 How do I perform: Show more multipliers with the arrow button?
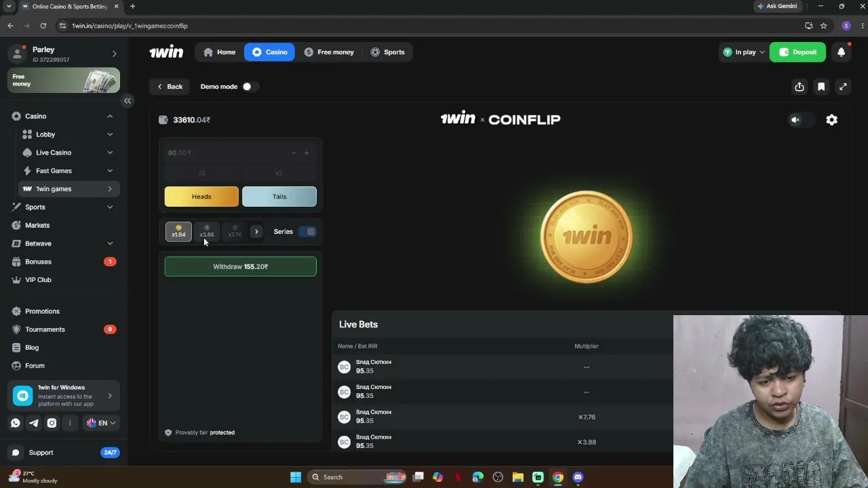click(x=256, y=232)
